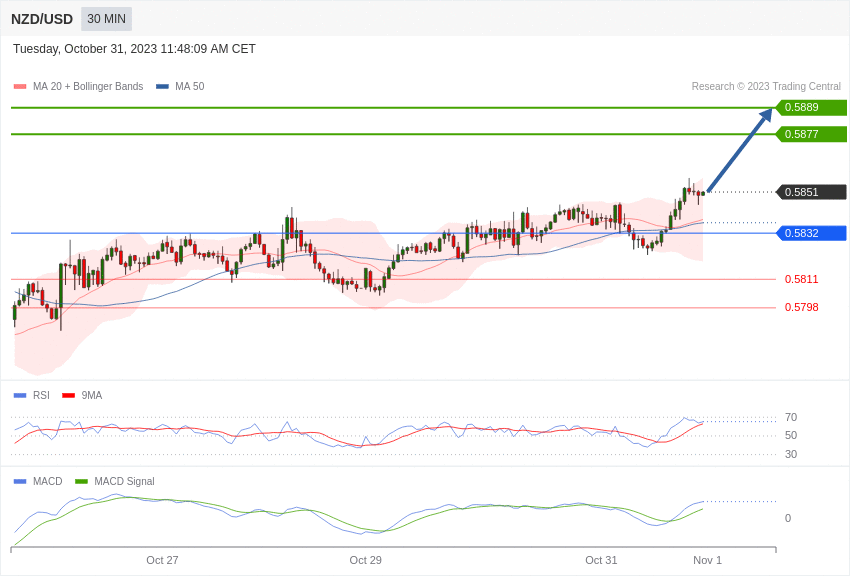Click the 0.5798 support level label

pyautogui.click(x=802, y=307)
